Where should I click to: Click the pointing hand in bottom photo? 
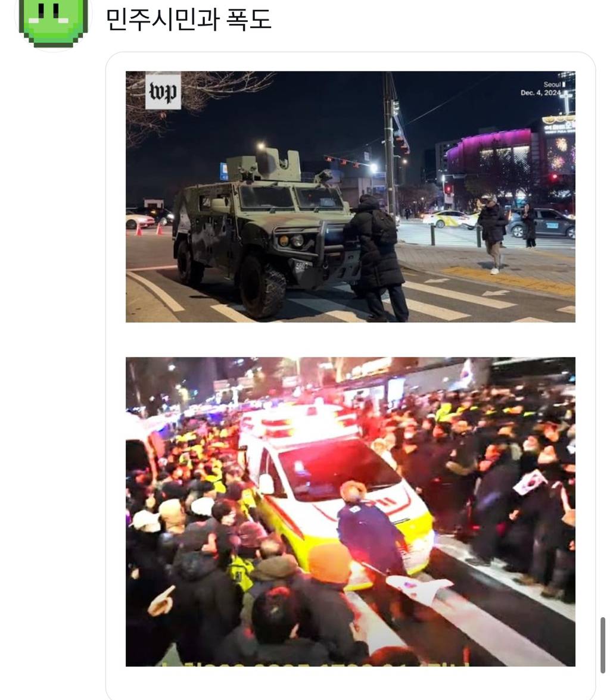click(161, 601)
